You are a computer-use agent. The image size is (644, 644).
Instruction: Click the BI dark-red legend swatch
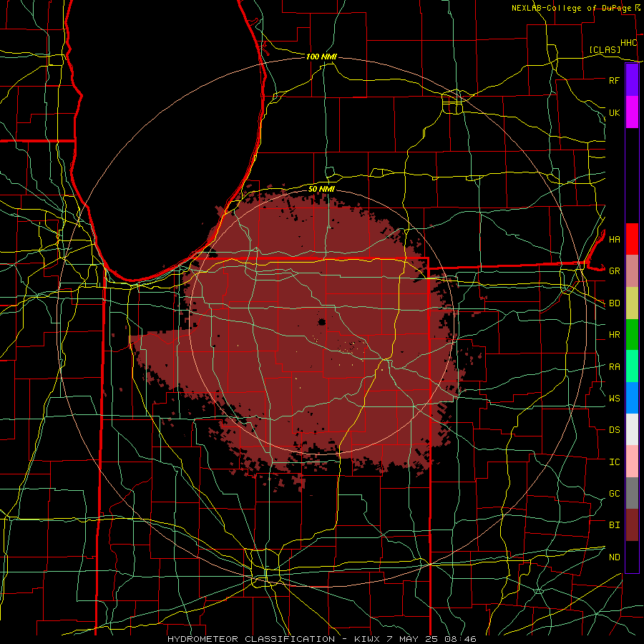(x=632, y=525)
